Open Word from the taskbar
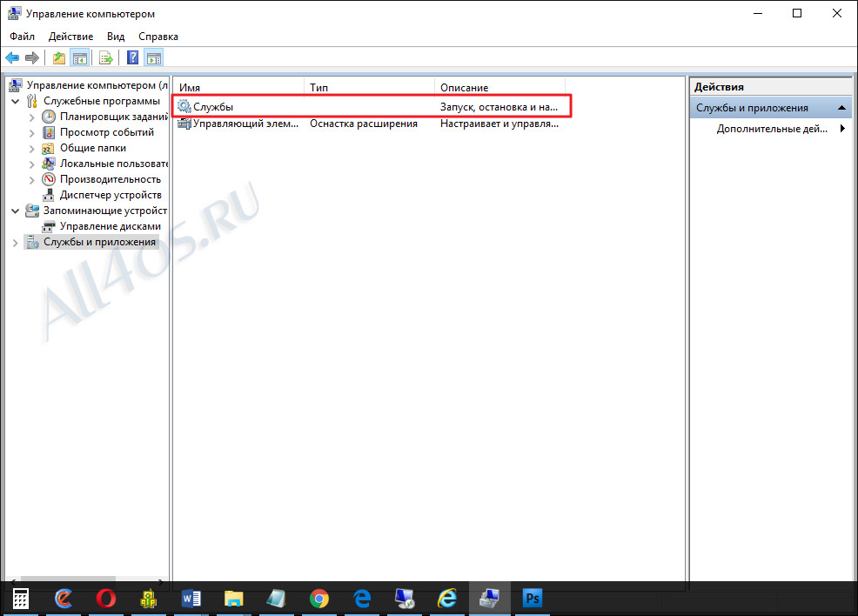The width and height of the screenshot is (858, 616). pyautogui.click(x=191, y=599)
